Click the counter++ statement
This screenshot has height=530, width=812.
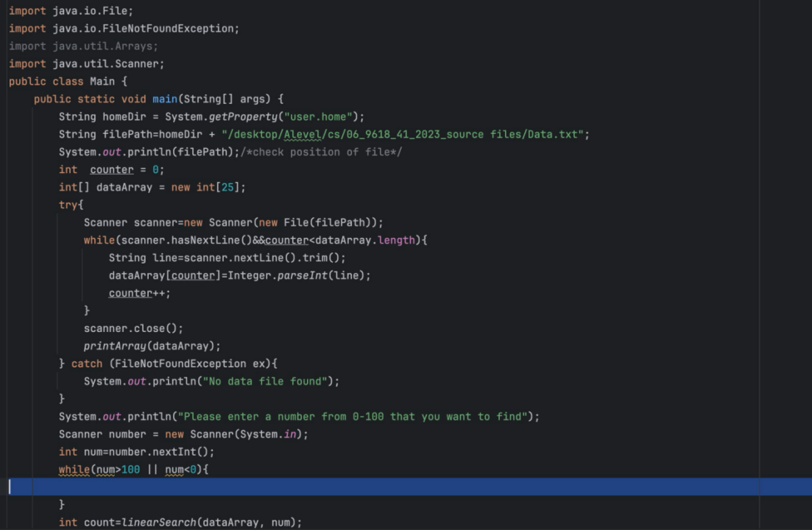[x=139, y=293]
